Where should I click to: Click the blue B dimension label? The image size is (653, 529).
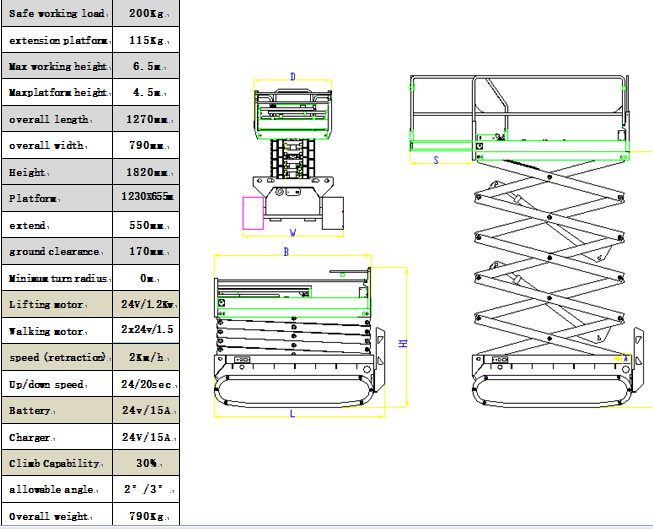[286, 254]
